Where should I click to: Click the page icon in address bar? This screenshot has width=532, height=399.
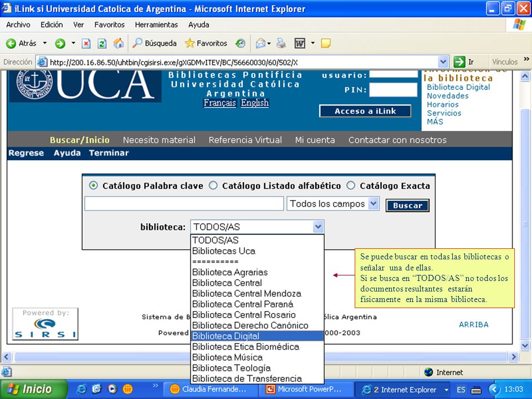pyautogui.click(x=42, y=62)
